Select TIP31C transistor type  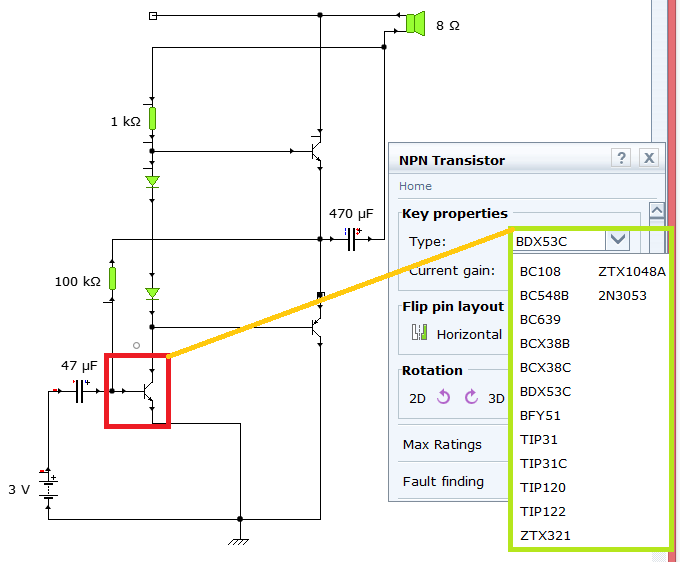point(543,464)
